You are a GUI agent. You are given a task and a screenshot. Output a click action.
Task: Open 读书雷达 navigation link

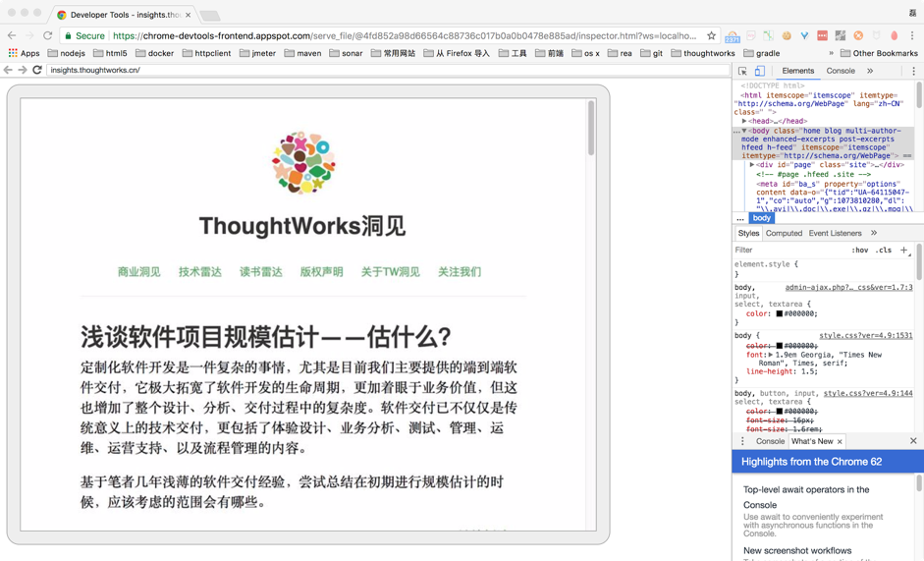click(x=261, y=272)
